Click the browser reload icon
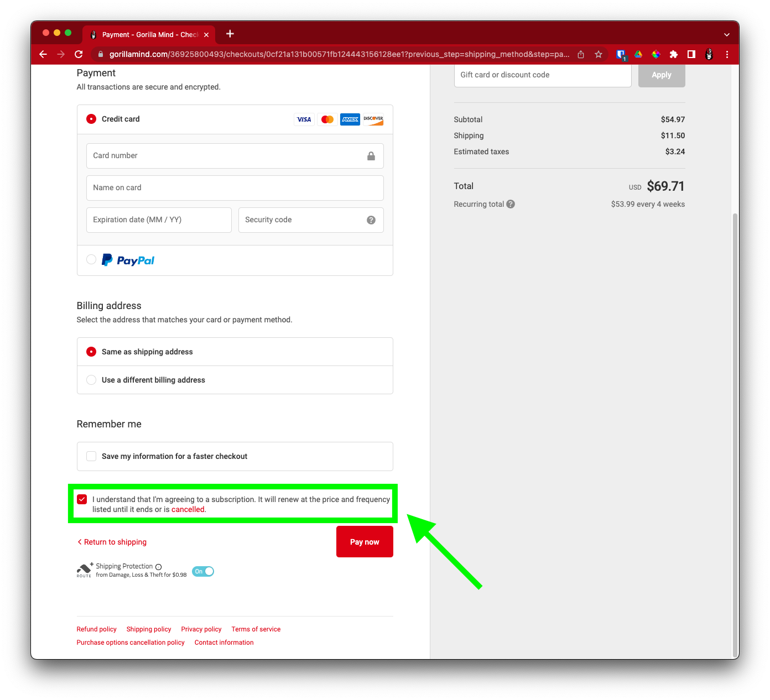 pos(79,54)
